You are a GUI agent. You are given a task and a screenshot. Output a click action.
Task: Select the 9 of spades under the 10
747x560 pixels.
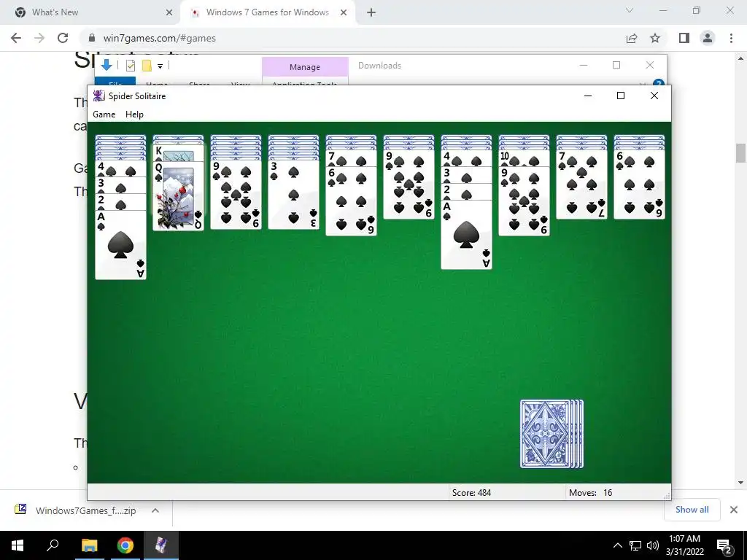(524, 201)
